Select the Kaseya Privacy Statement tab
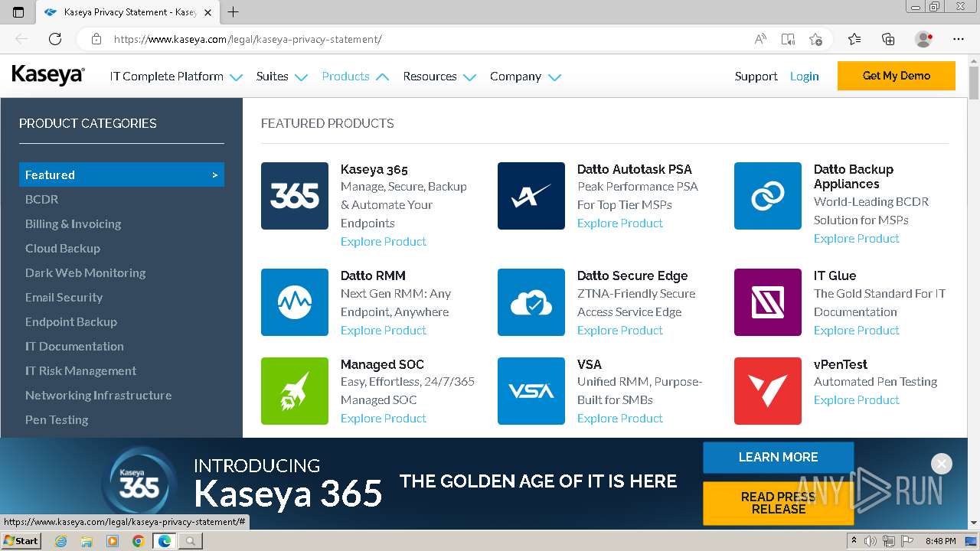This screenshot has height=551, width=980. (x=126, y=12)
